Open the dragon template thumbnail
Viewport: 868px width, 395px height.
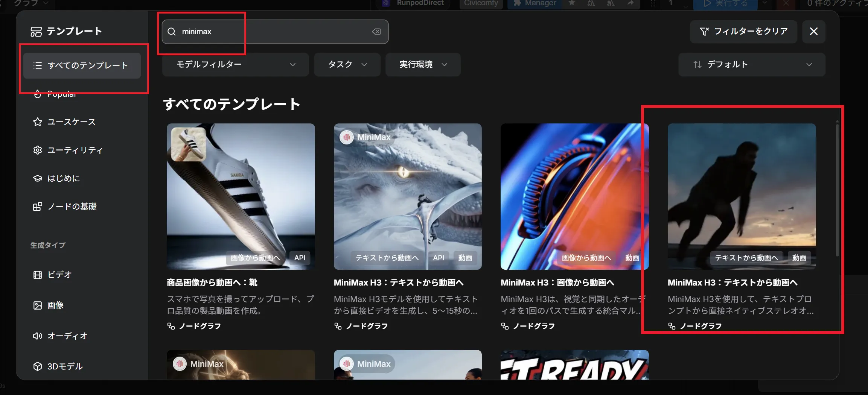(408, 196)
